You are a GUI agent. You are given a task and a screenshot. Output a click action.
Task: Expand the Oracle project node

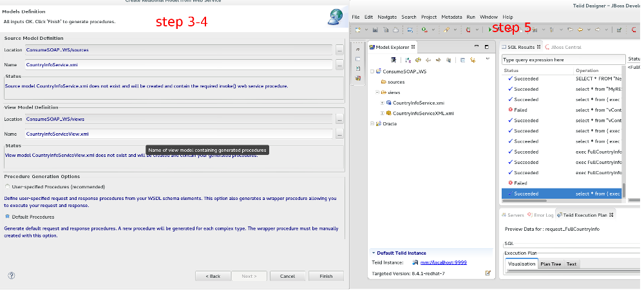(372, 123)
